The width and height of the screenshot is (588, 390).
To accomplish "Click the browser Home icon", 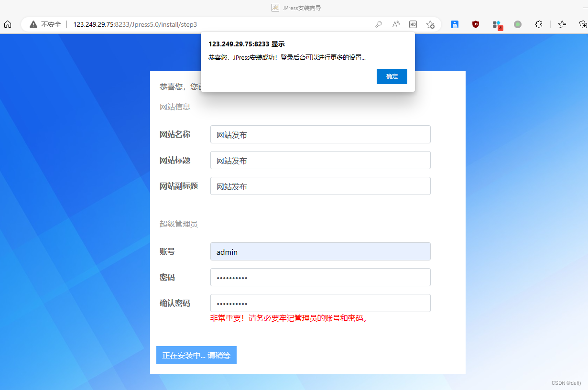I will [7, 24].
